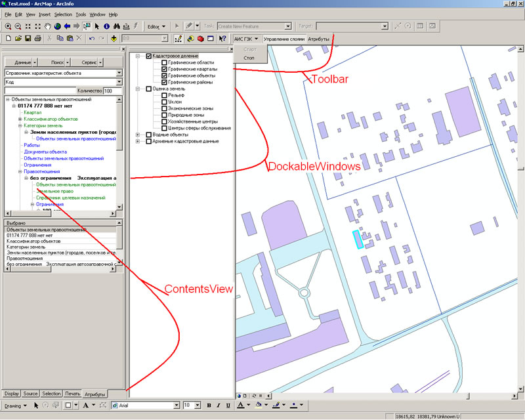Enable the Экономические зоны layer
Image resolution: width=525 pixels, height=420 pixels.
pyautogui.click(x=164, y=108)
